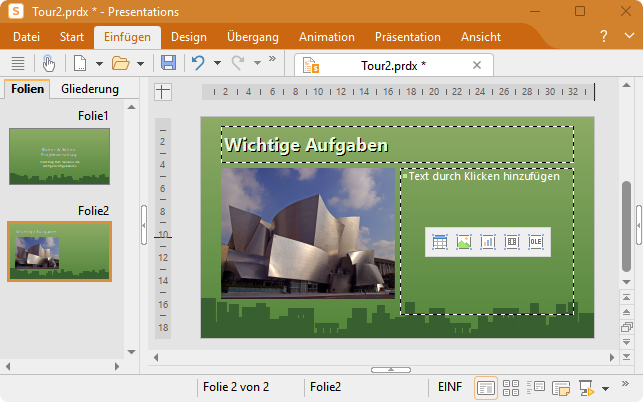Select the Folie1 thumbnail
643x402 pixels.
pos(59,156)
